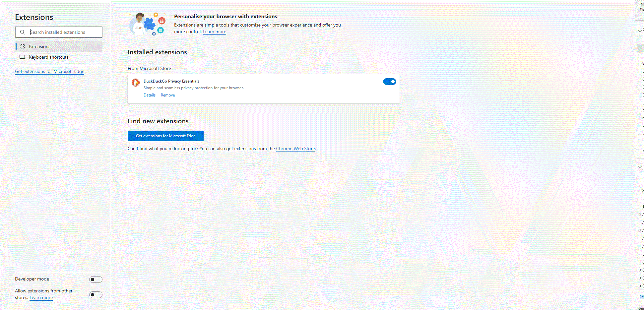Viewport: 644px width, 310px height.
Task: Open Learn more about extensions from other stores
Action: [x=41, y=298]
